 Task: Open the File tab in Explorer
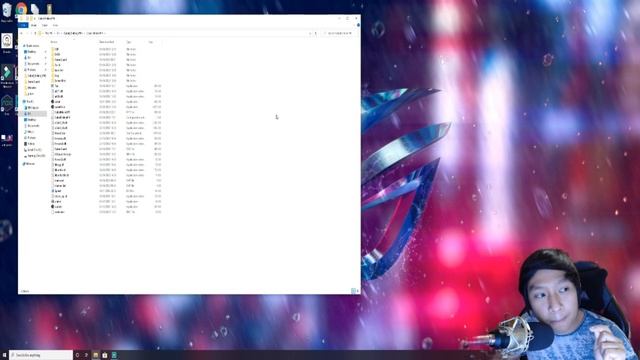click(x=23, y=25)
